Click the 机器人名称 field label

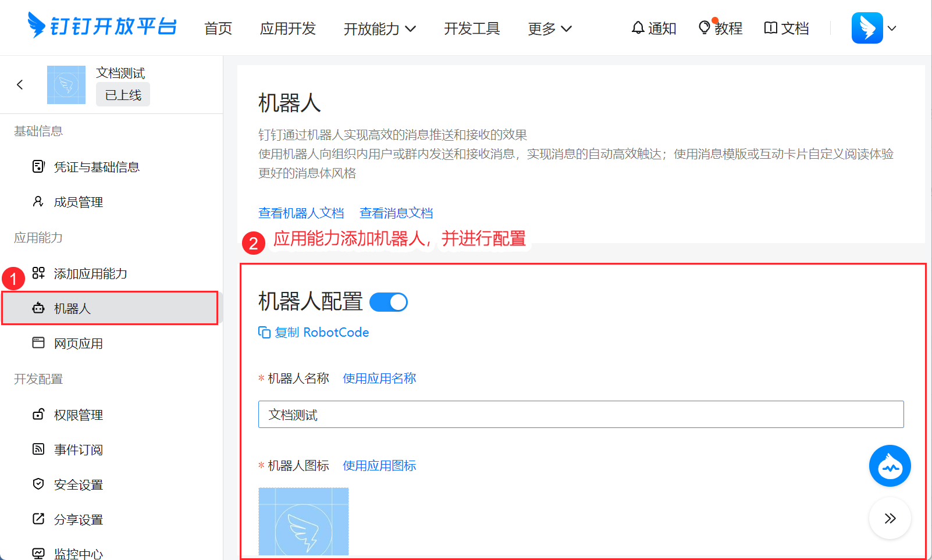point(298,378)
